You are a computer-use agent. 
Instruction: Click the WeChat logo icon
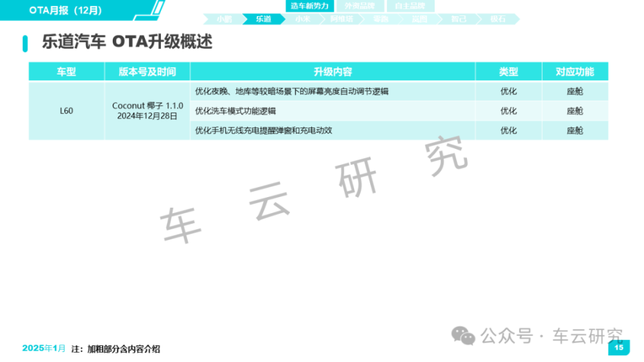point(464,336)
